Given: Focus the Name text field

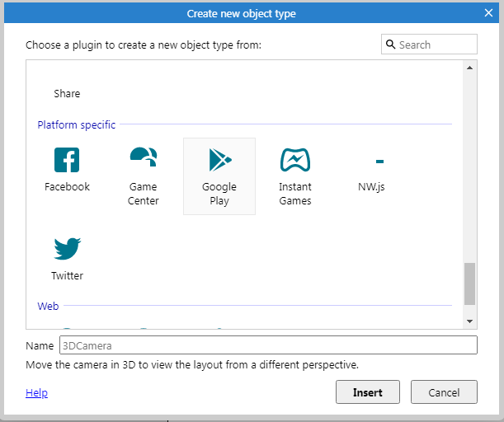Looking at the screenshot, I should (x=268, y=345).
